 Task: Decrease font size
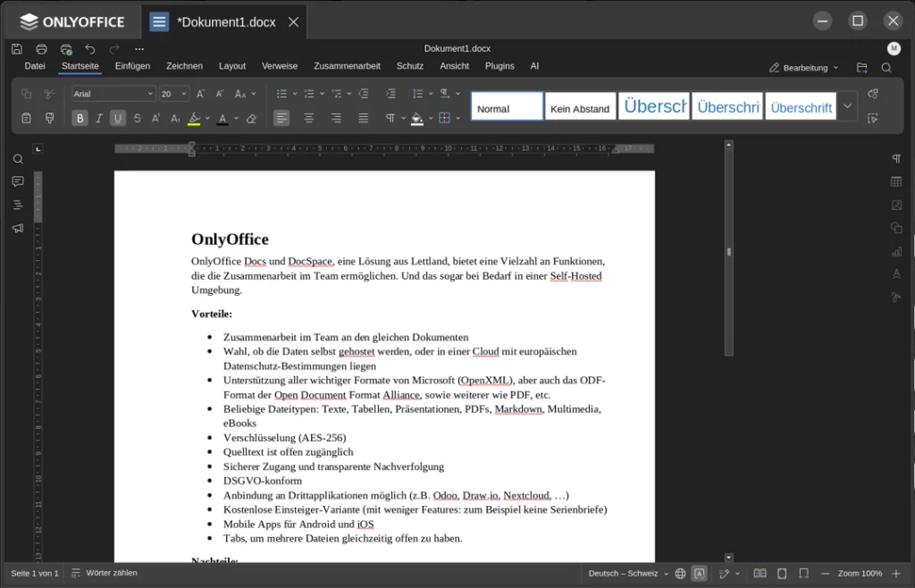tap(220, 94)
